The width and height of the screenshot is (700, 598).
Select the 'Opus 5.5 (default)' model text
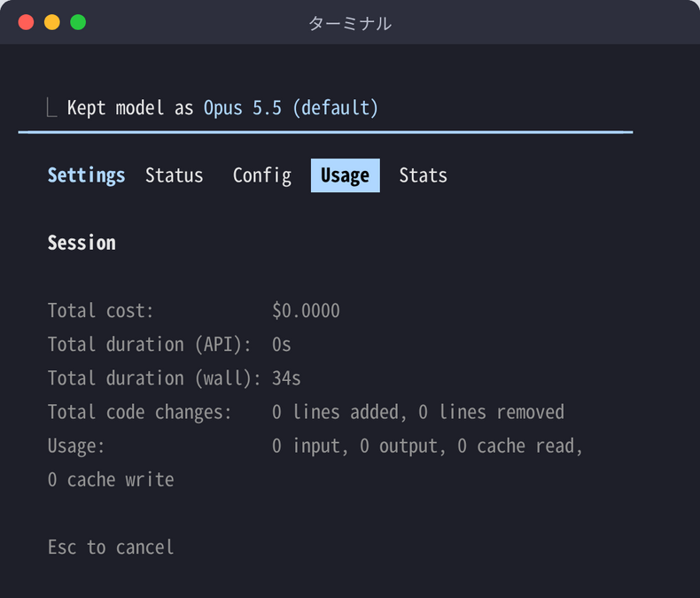[x=291, y=108]
